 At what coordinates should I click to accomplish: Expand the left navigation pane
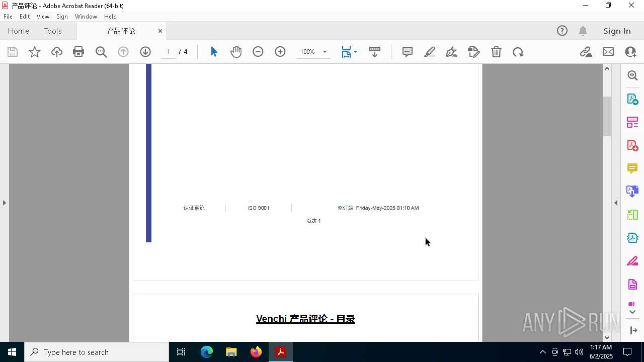click(x=5, y=203)
